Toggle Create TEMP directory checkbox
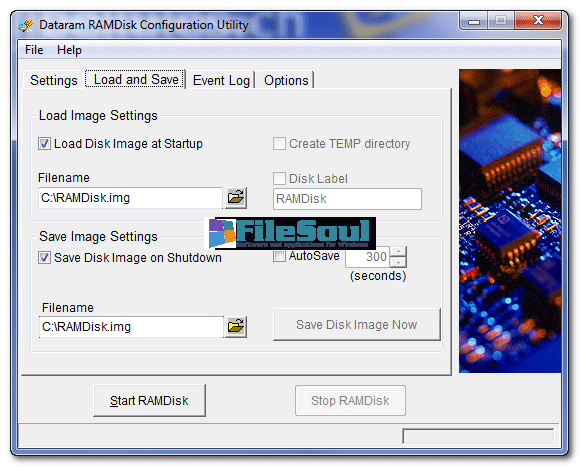The height and width of the screenshot is (467, 580). point(279,143)
